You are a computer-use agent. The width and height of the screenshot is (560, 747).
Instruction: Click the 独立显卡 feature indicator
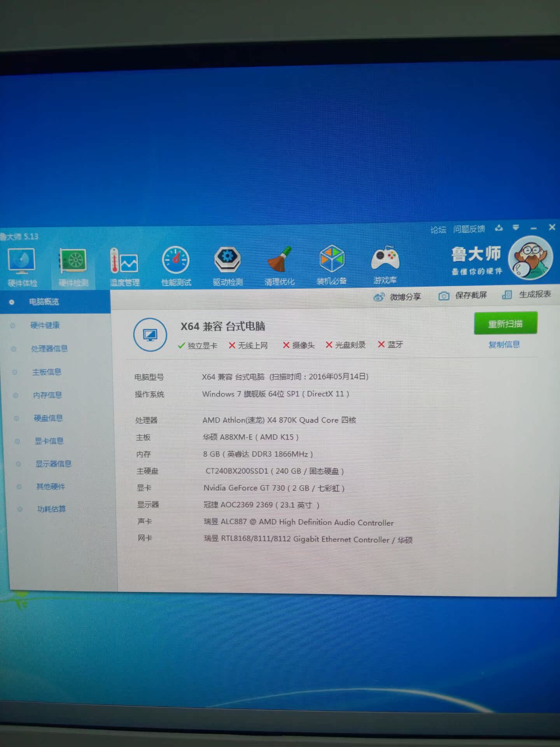coord(197,345)
